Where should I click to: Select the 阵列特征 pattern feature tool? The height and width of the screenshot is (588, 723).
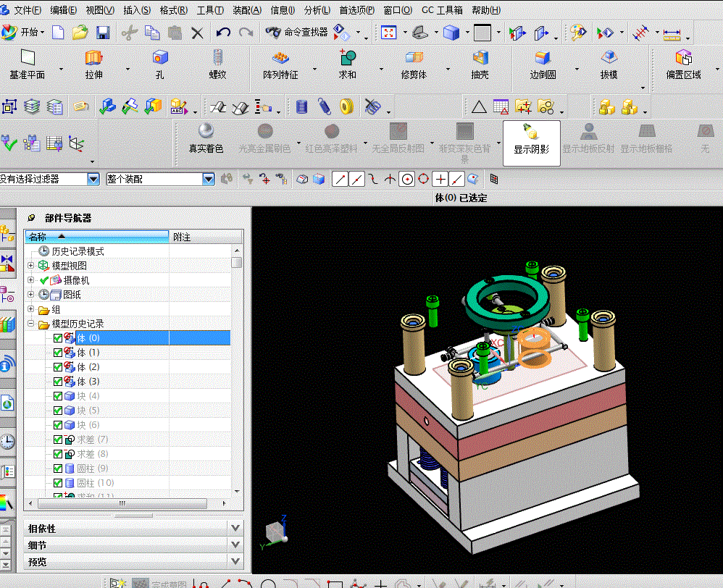[x=280, y=64]
